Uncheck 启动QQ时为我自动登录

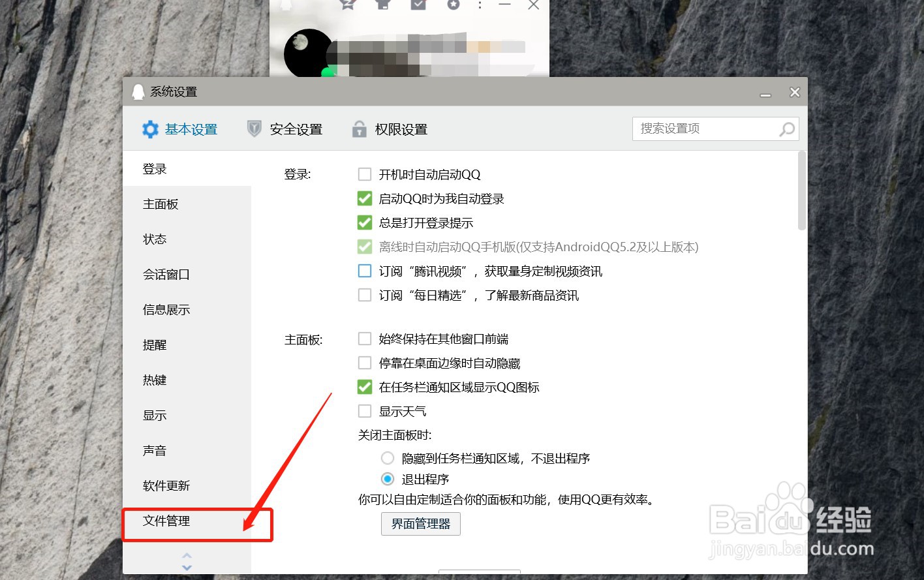coord(365,198)
